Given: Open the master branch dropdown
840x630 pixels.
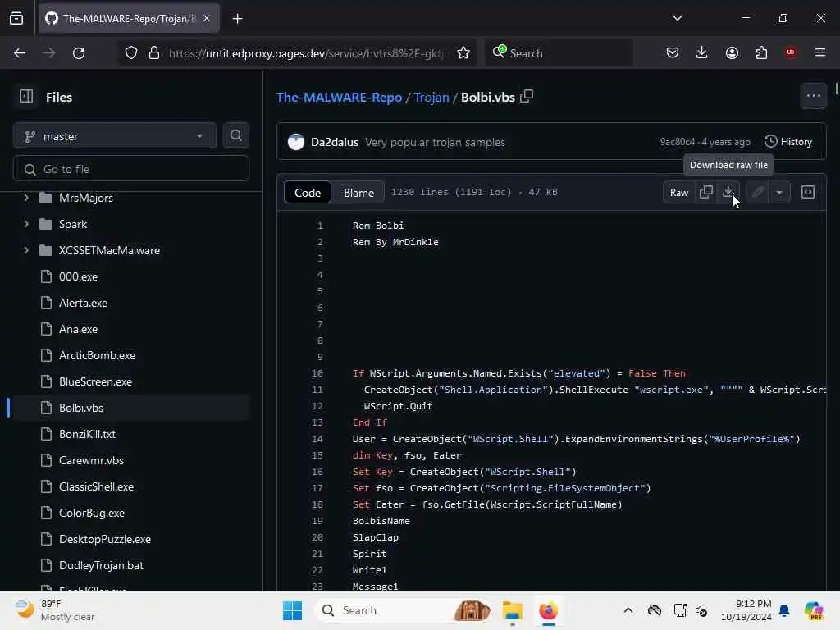Looking at the screenshot, I should [115, 136].
